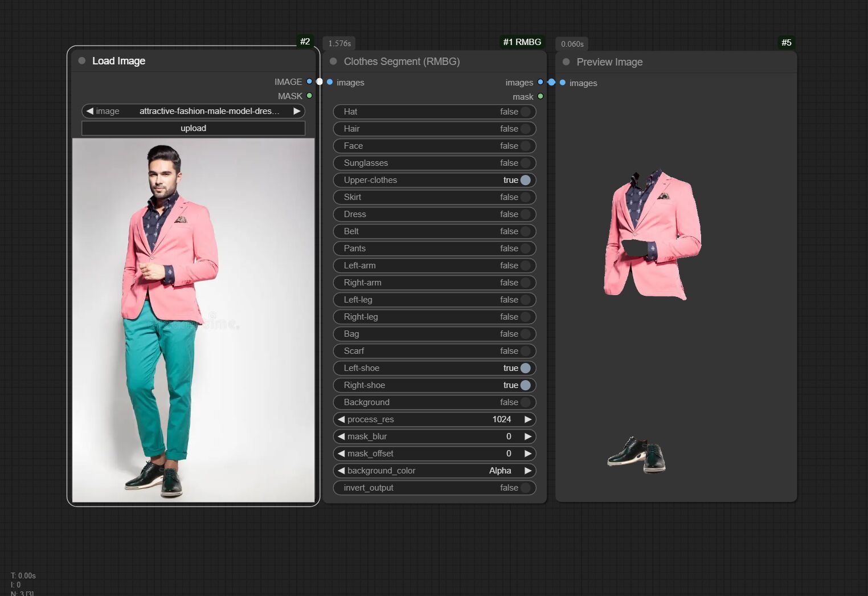Image resolution: width=868 pixels, height=596 pixels.
Task: Enable the invert_output toggle
Action: [x=525, y=488]
